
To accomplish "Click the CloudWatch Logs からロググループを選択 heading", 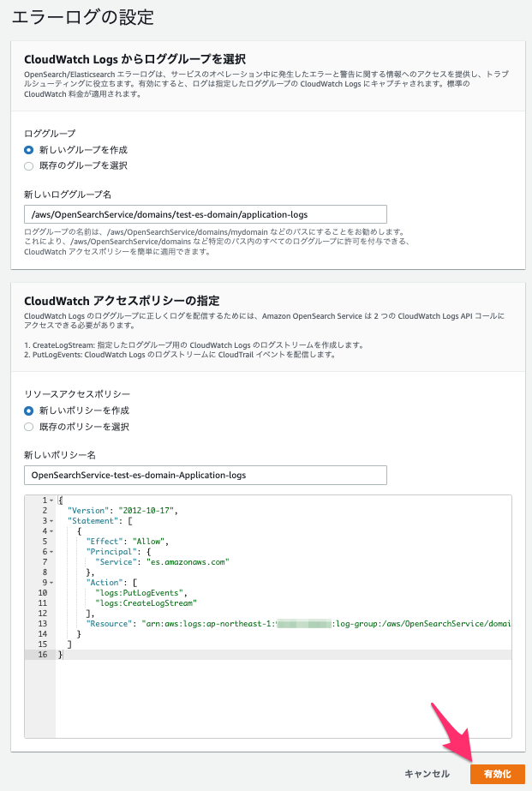I will 135,59.
